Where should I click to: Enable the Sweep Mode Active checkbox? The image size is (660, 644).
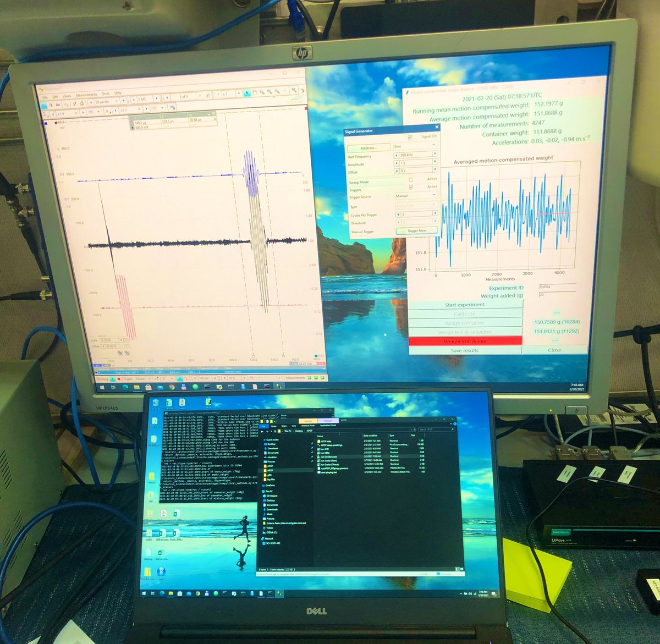click(411, 180)
